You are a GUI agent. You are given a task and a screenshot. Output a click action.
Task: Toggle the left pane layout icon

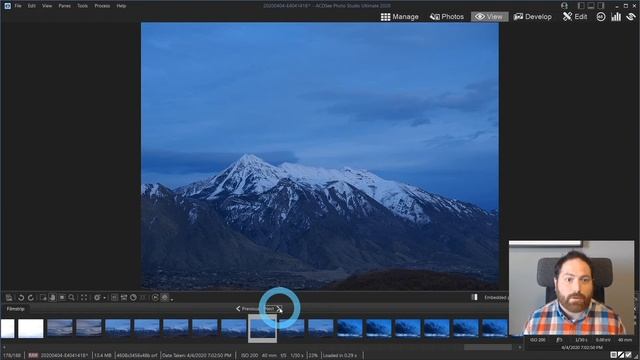coord(581,6)
